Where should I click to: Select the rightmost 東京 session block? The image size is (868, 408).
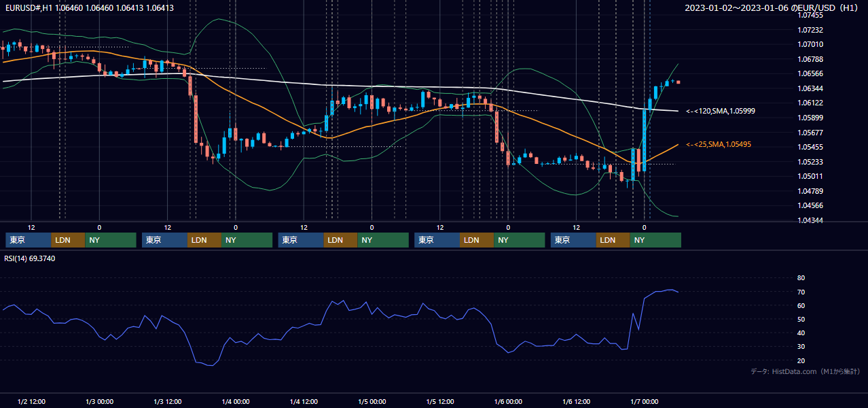coord(573,240)
